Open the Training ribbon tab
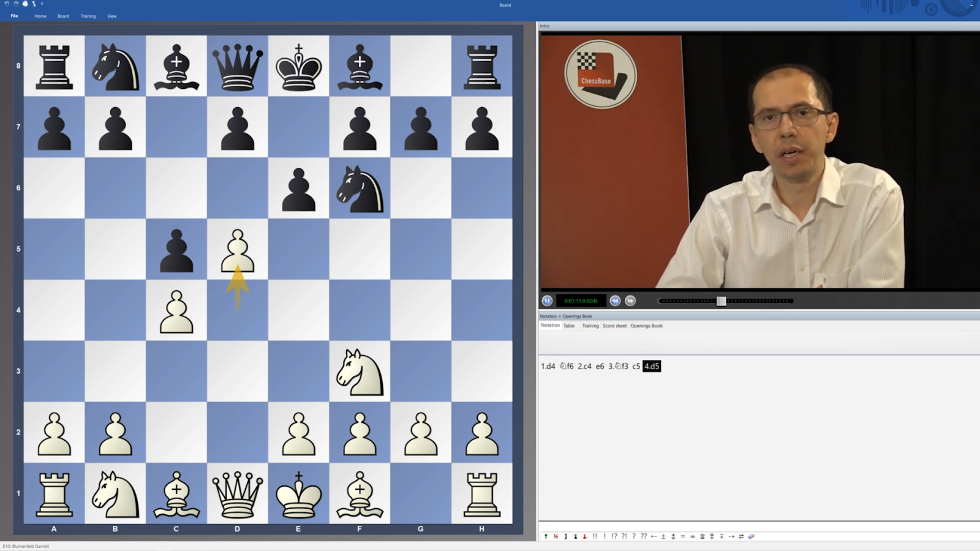The width and height of the screenshot is (980, 551). tap(88, 16)
